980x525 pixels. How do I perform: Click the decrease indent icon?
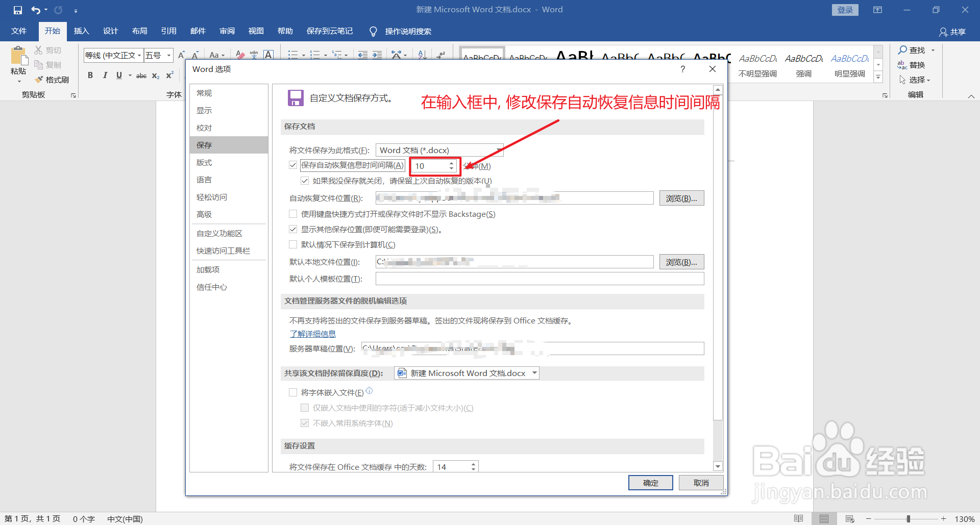363,55
